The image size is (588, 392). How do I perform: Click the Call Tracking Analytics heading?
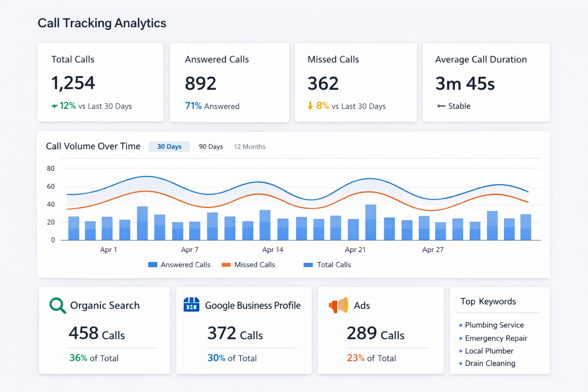(102, 23)
